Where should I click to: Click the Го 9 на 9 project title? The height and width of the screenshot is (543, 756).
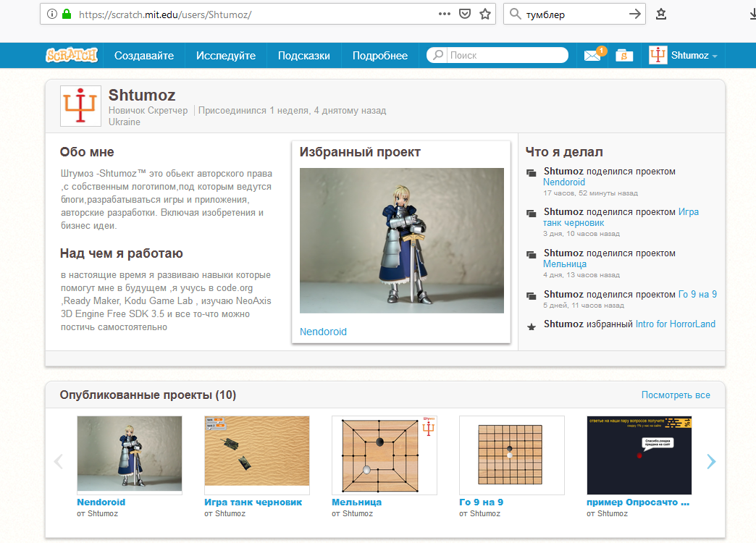(x=481, y=502)
